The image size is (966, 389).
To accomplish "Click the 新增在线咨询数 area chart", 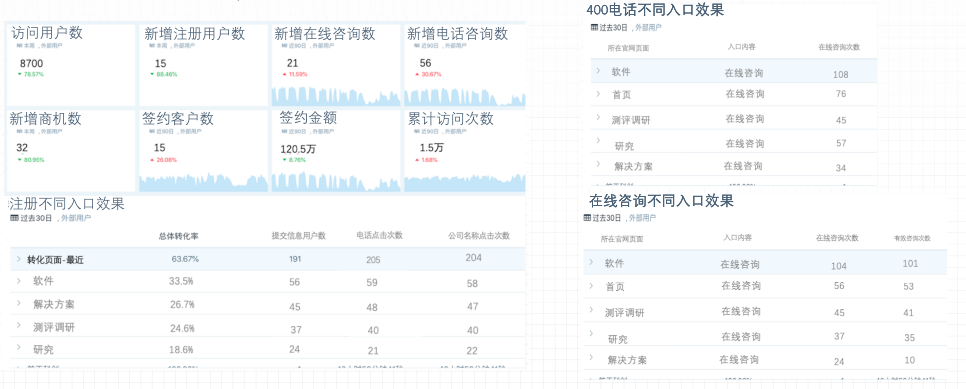I will click(x=336, y=96).
